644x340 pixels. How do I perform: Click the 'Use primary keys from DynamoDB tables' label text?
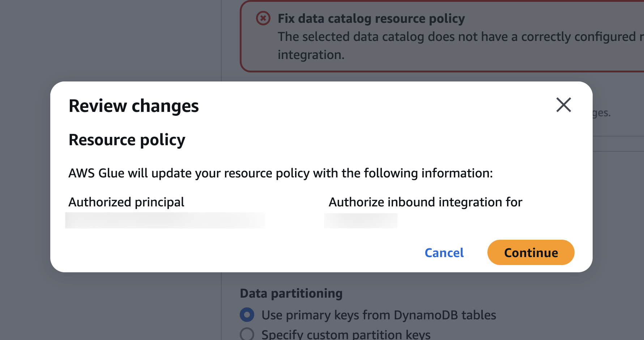point(379,315)
